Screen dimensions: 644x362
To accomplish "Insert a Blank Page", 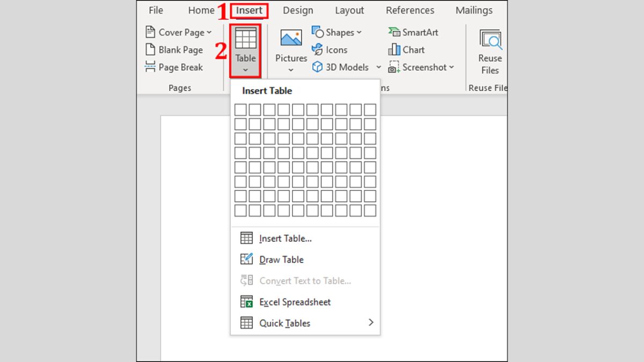I will [174, 50].
